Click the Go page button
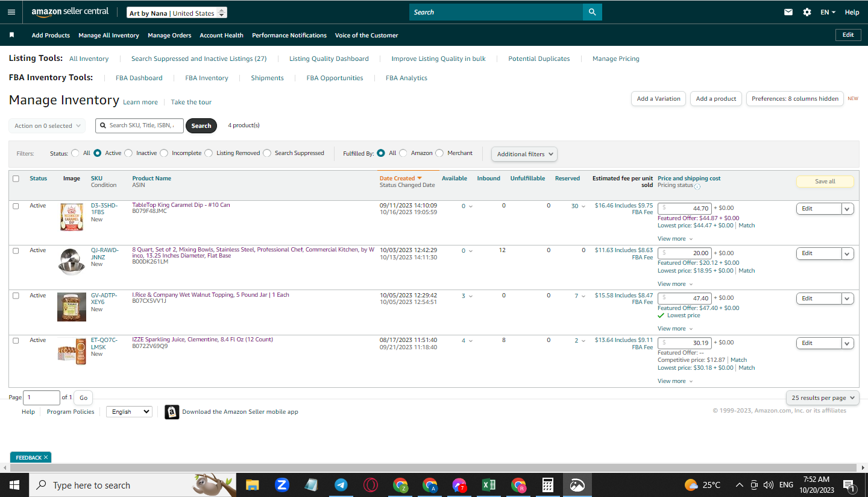 tap(83, 397)
